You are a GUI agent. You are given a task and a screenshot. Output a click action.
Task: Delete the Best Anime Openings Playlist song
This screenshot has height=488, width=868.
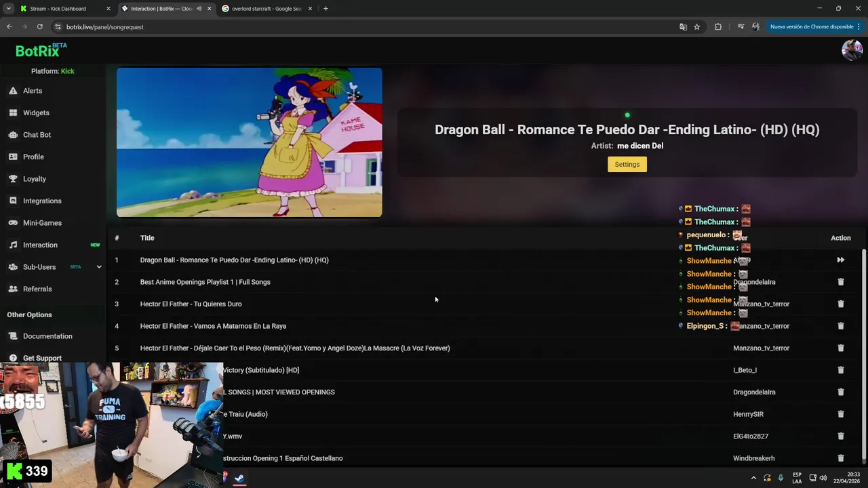[x=841, y=282]
